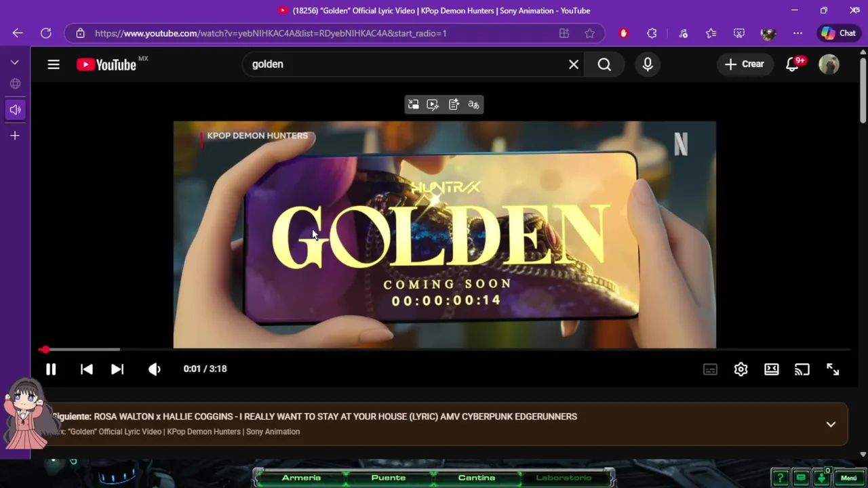Select the Laboratorio tab in game bar
868x488 pixels.
pos(564,478)
